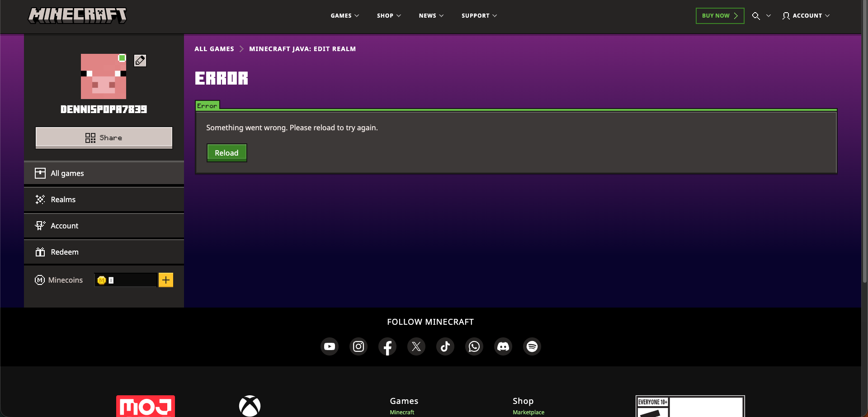Click the Xbox logo in footer

pos(250,406)
